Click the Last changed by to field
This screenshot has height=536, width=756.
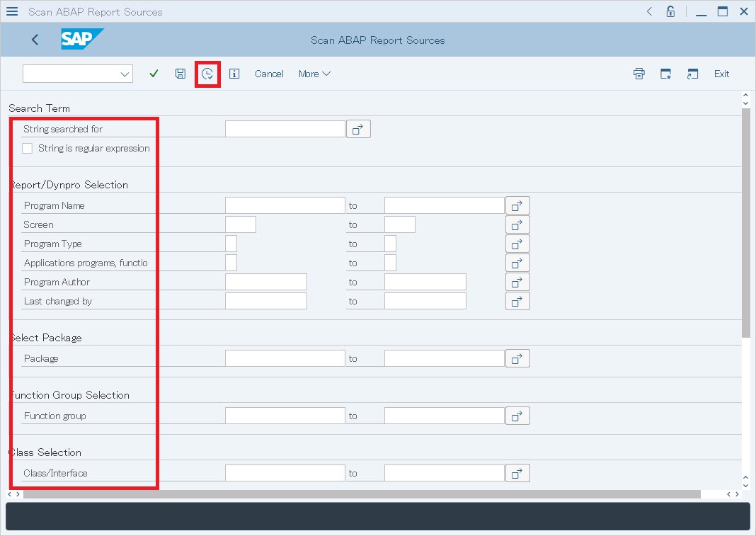425,301
